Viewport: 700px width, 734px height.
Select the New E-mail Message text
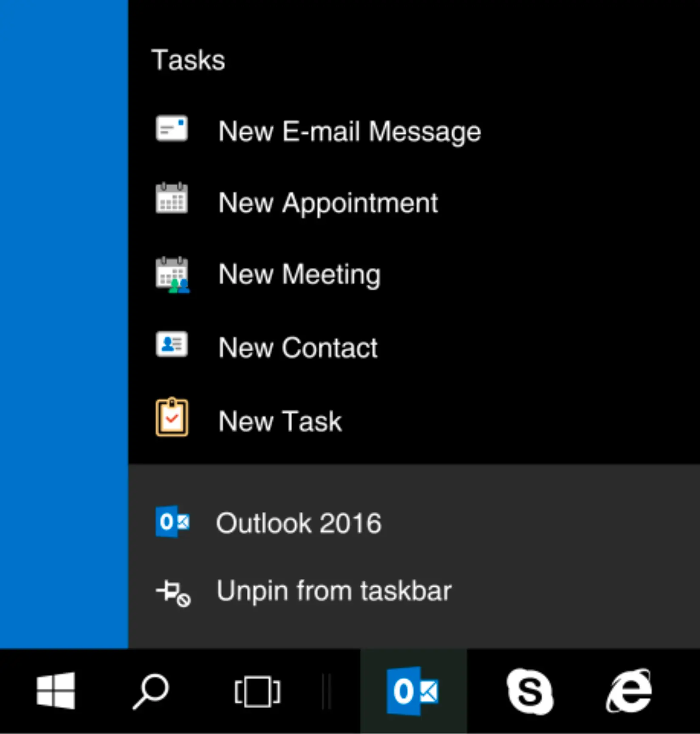pos(349,131)
